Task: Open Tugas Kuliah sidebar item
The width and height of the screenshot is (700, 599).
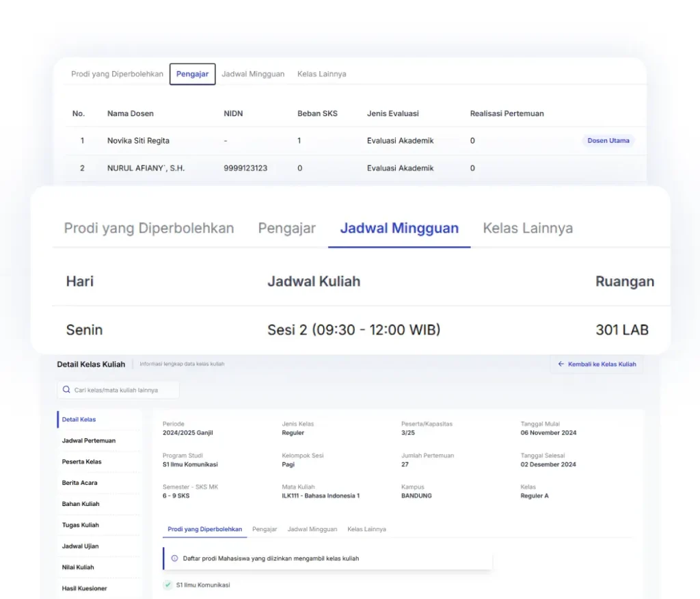Action: [80, 525]
